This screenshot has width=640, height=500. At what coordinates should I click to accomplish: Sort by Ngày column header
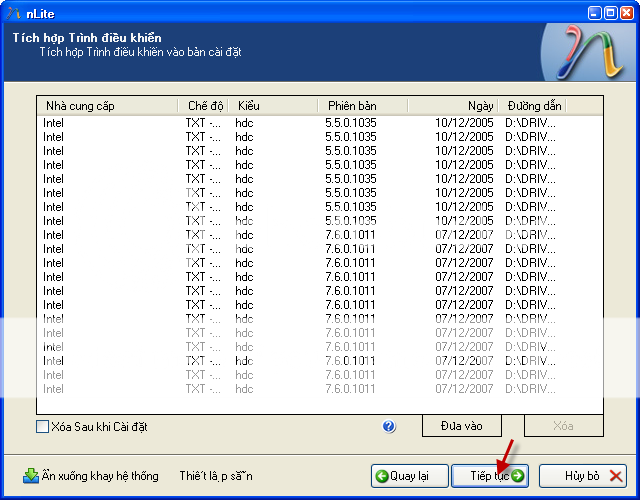453,106
